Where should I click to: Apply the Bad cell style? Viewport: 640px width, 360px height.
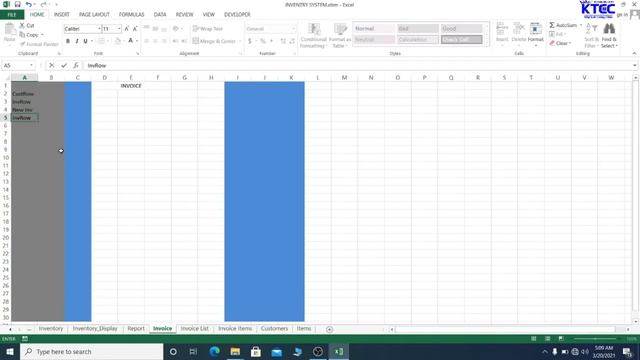pyautogui.click(x=418, y=29)
